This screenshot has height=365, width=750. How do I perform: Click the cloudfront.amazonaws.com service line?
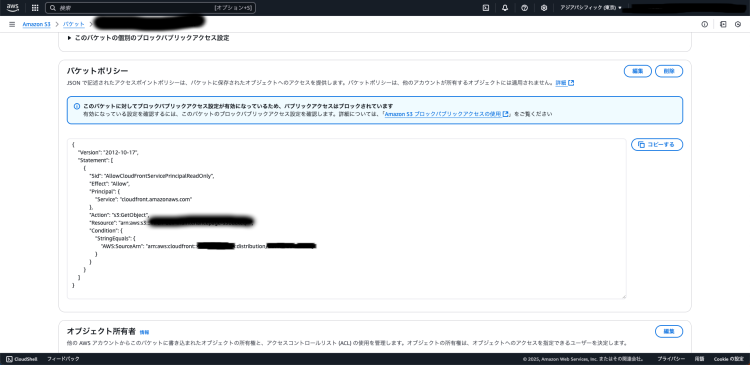[144, 199]
